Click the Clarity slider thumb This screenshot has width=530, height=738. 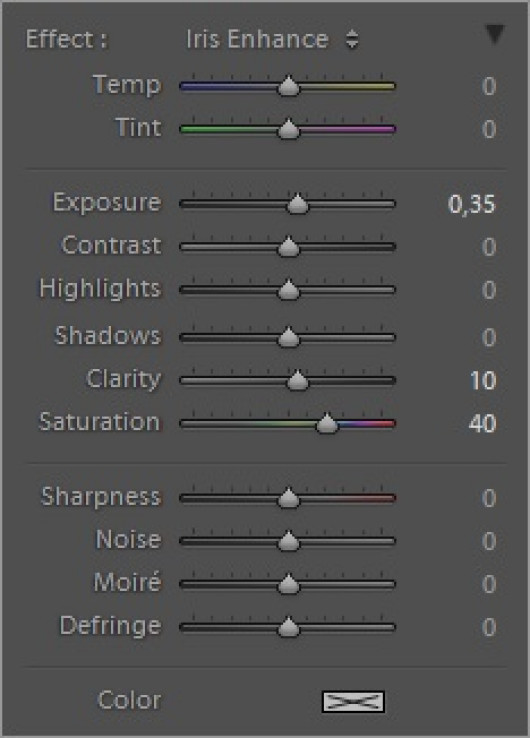297,380
